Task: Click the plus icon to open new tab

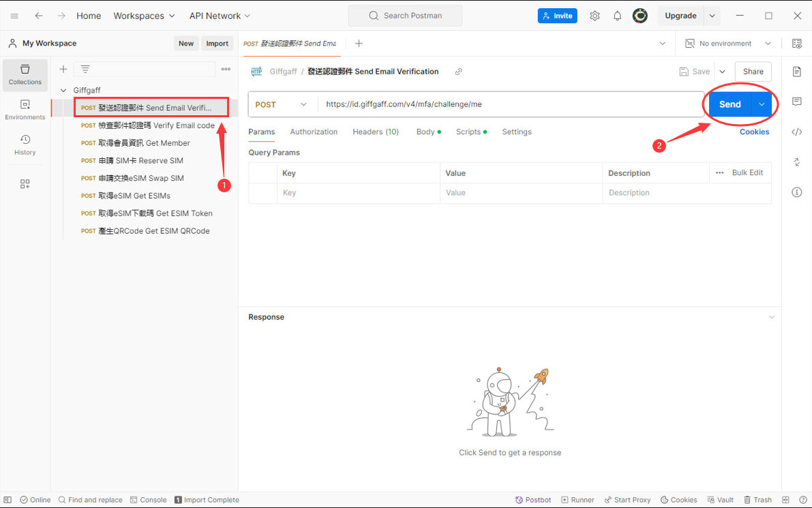Action: [359, 44]
